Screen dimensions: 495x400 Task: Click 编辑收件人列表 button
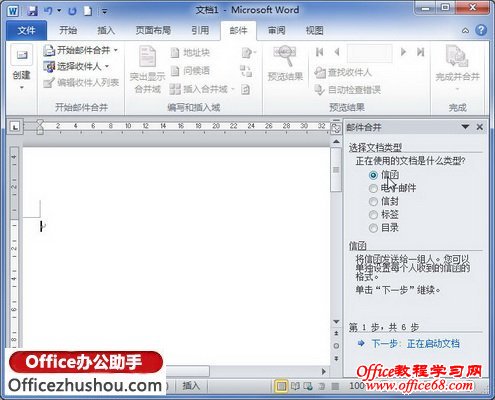point(81,82)
